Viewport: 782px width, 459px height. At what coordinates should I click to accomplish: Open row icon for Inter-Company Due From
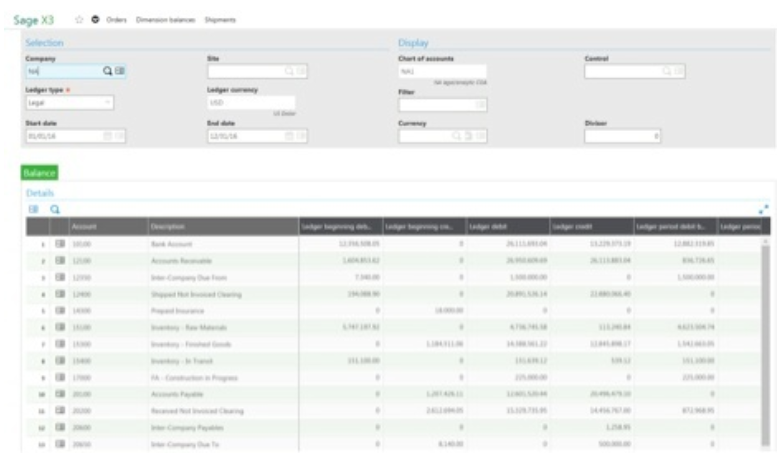coord(60,277)
